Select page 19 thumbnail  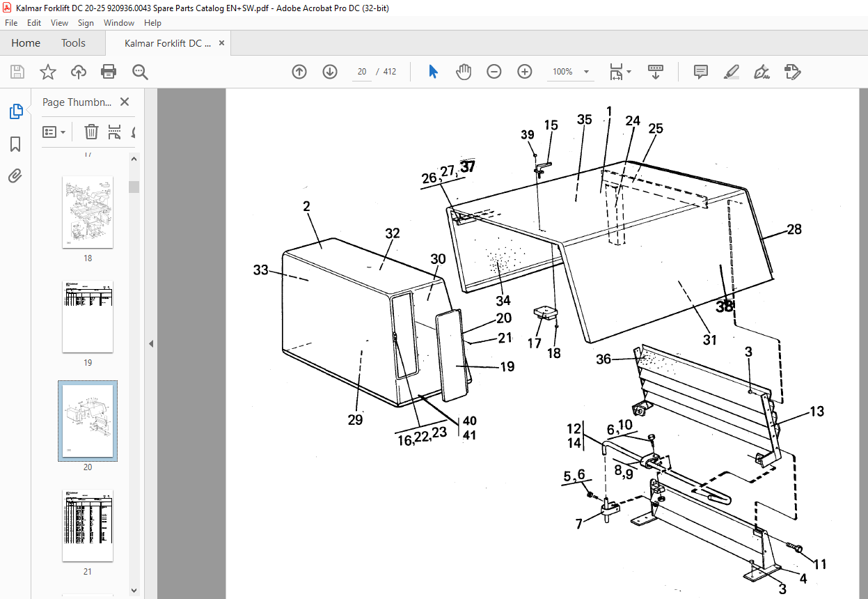[x=88, y=316]
